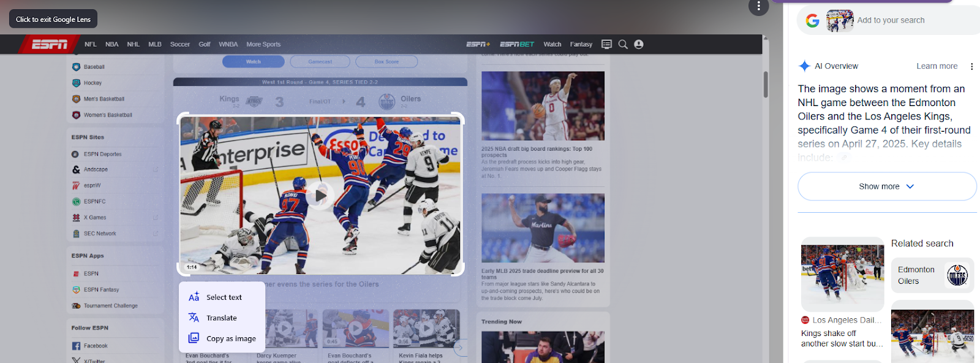Open the ESPN search magnifier icon
This screenshot has height=363, width=980.
point(623,44)
